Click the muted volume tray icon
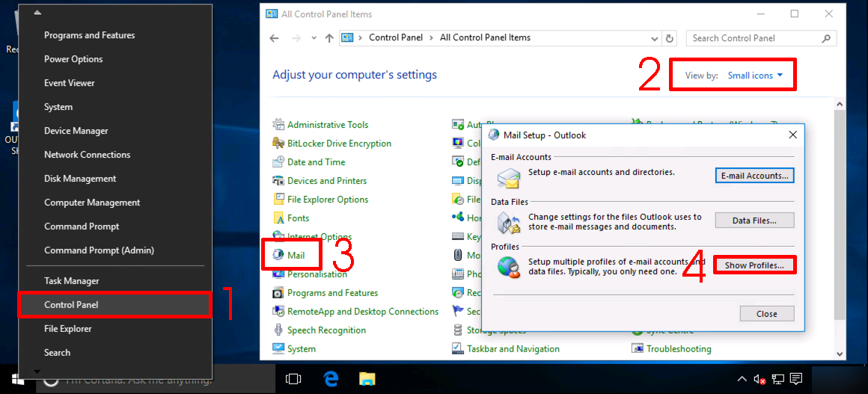Viewport: 868px width, 394px height. coord(759,380)
